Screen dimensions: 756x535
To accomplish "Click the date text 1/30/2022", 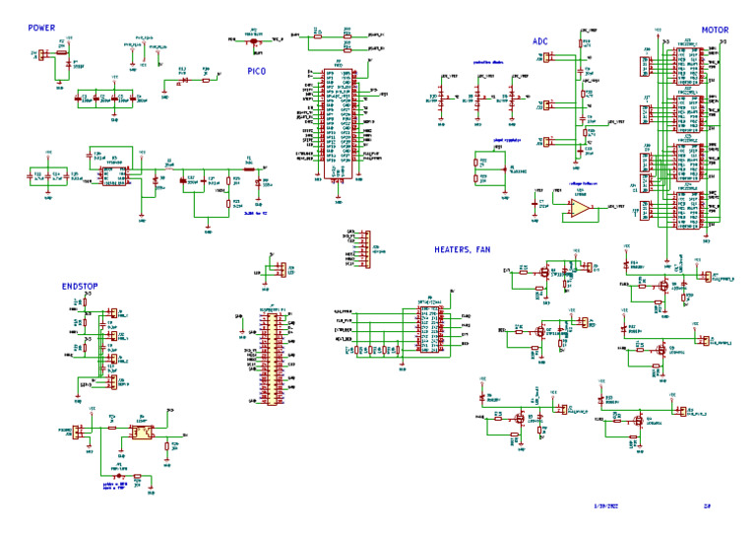I will tap(605, 506).
